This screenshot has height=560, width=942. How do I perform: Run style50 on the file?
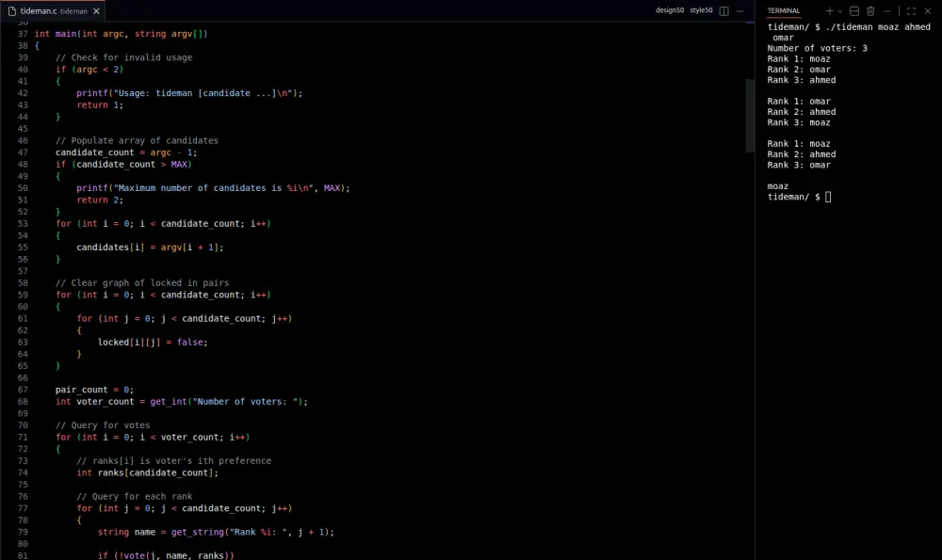701,10
